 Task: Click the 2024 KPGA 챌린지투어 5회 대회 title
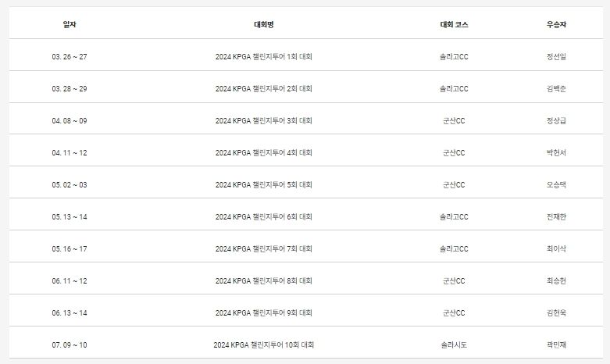pos(263,184)
